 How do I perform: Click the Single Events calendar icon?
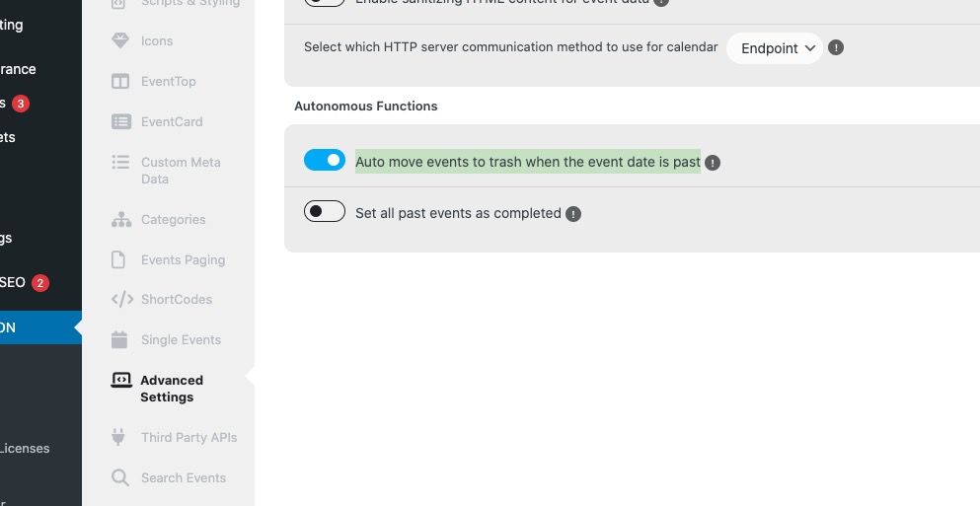[119, 340]
